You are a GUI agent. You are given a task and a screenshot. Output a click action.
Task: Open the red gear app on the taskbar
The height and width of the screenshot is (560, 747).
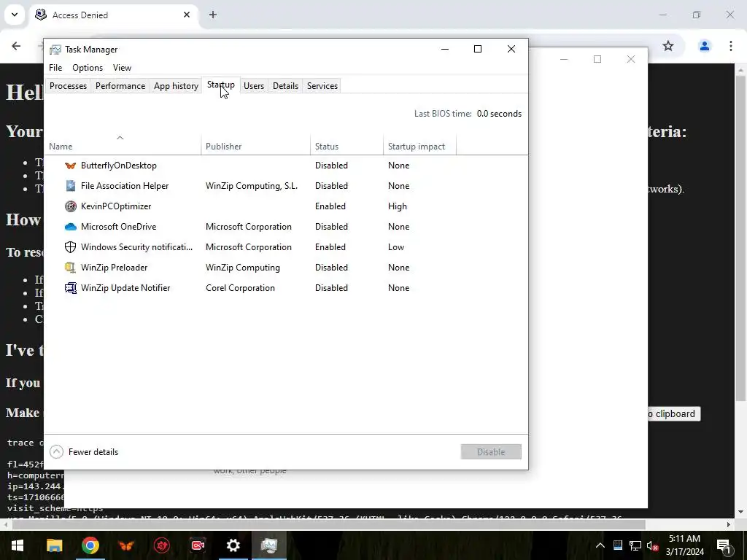[161, 545]
